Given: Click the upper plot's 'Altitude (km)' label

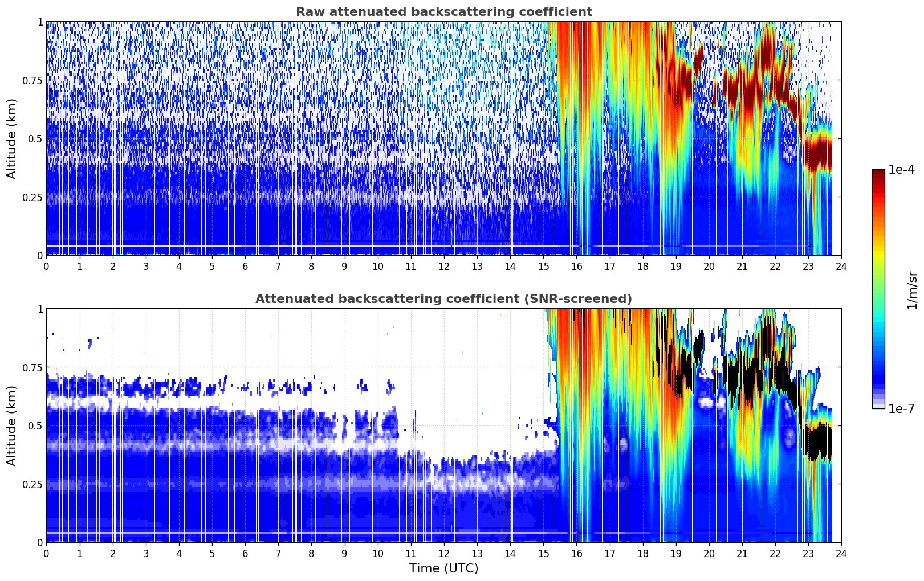Looking at the screenshot, I should (12, 138).
